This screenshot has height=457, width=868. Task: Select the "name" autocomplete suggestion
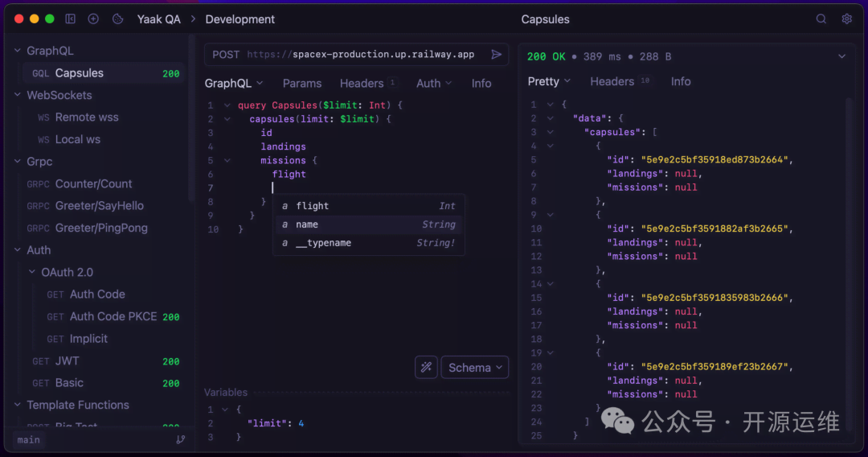307,224
